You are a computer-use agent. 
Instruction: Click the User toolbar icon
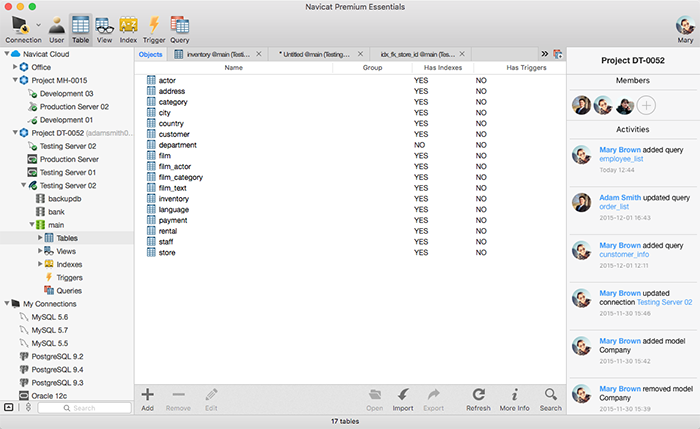[x=57, y=29]
